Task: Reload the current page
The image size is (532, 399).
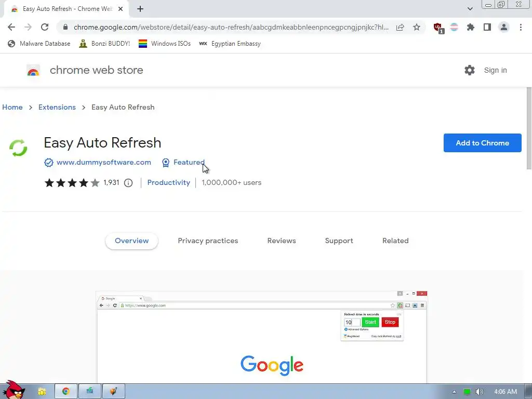Action: tap(45, 27)
